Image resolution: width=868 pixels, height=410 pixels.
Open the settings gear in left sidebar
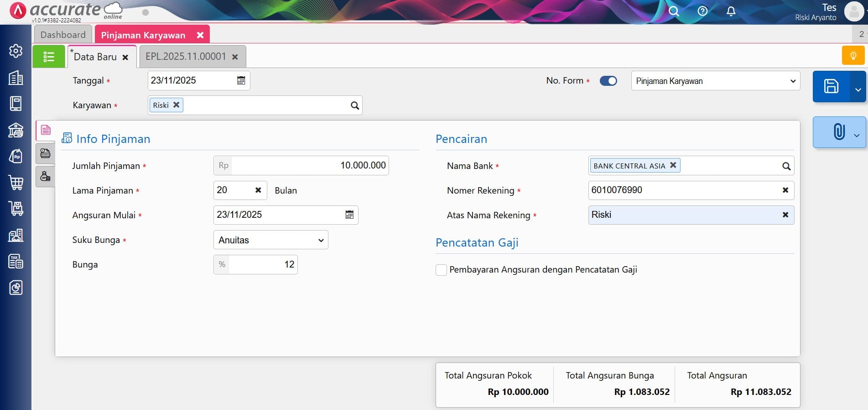tap(16, 51)
